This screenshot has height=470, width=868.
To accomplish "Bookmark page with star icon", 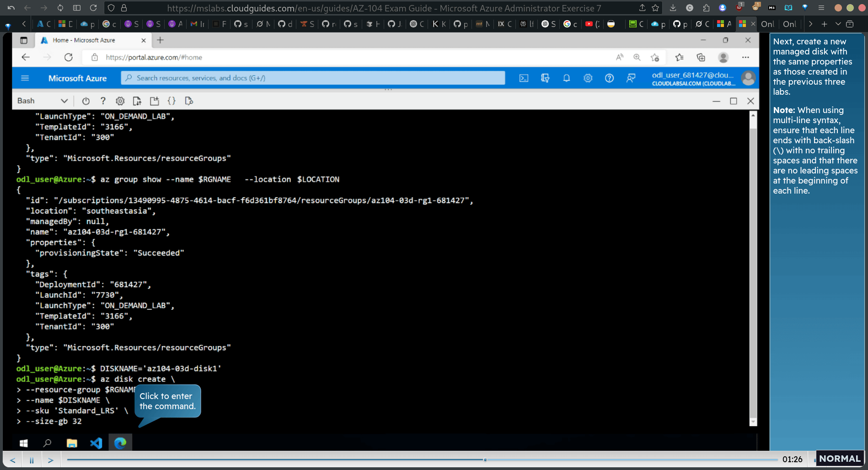I will pyautogui.click(x=655, y=8).
